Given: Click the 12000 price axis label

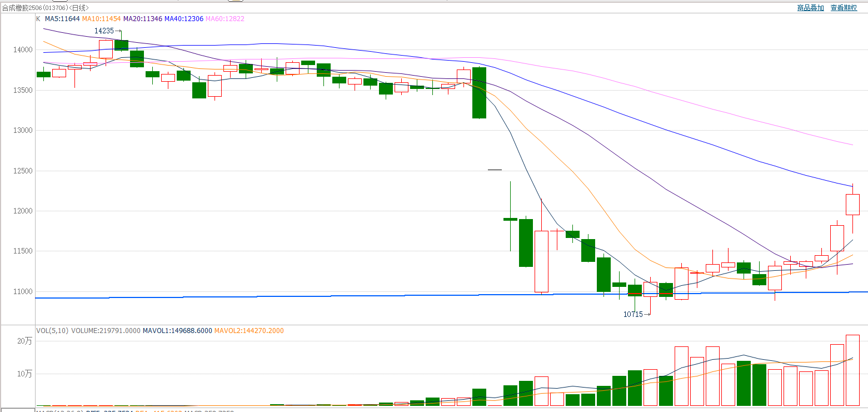Looking at the screenshot, I should [x=24, y=211].
